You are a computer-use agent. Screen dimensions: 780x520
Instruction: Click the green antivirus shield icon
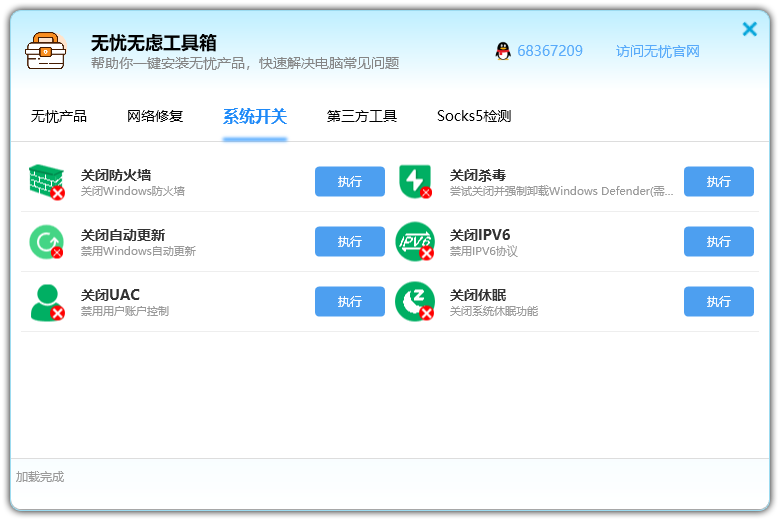[x=415, y=182]
